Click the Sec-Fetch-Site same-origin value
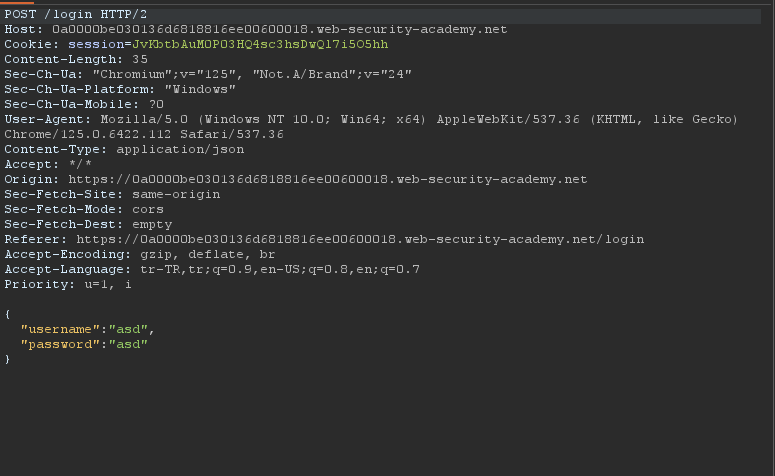The image size is (775, 476). pyautogui.click(x=176, y=194)
